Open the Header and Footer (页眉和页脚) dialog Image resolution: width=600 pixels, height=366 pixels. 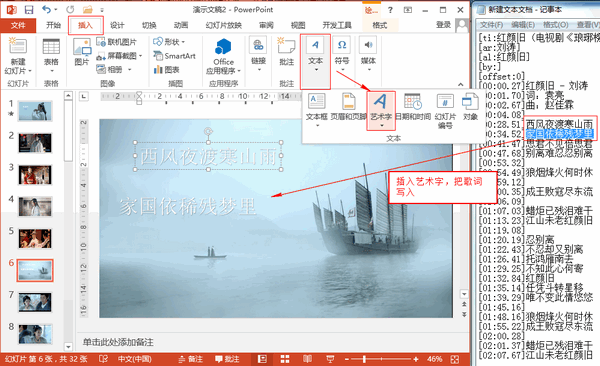348,107
